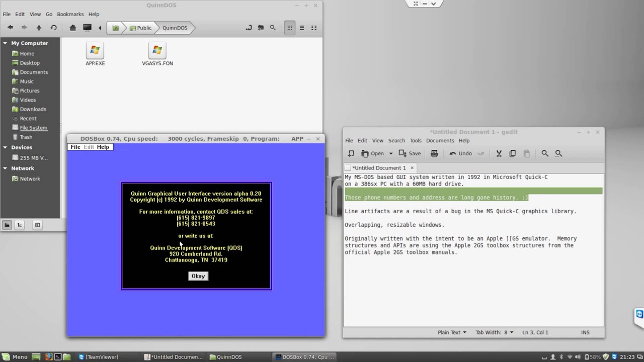Show places with the bottom sidebar button
Image resolution: width=644 pixels, height=362 pixels.
coord(7,225)
